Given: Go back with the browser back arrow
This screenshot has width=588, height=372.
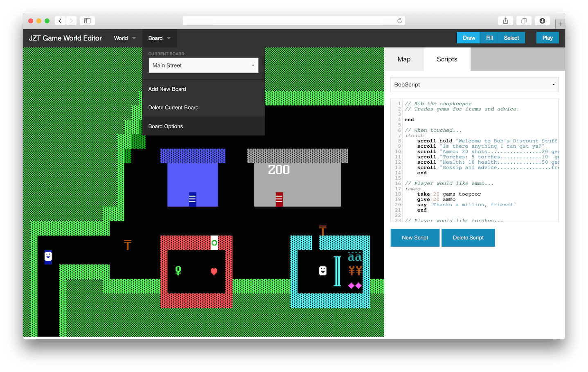Looking at the screenshot, I should tap(60, 21).
